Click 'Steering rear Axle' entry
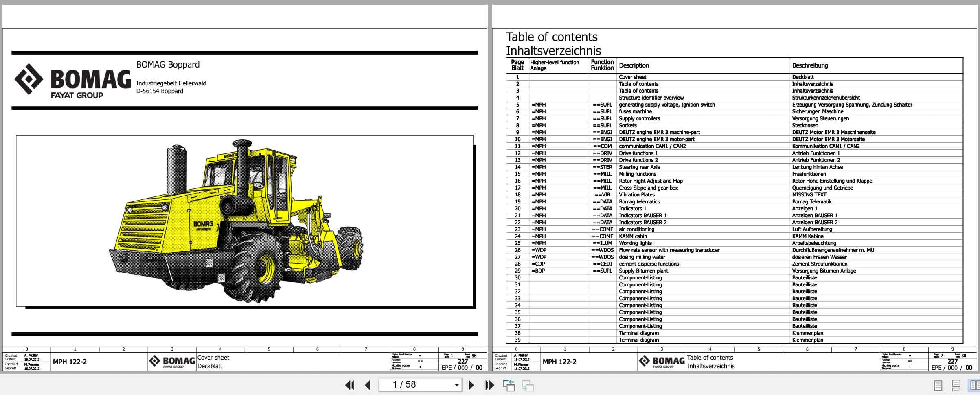This screenshot has width=980, height=395. pyautogui.click(x=639, y=167)
